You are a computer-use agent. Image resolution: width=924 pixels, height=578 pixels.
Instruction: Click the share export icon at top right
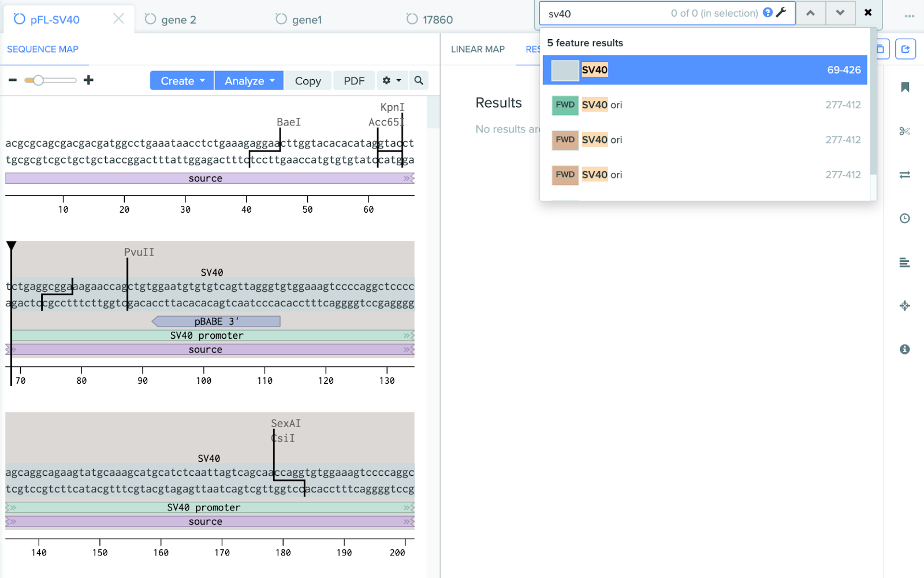click(x=905, y=49)
